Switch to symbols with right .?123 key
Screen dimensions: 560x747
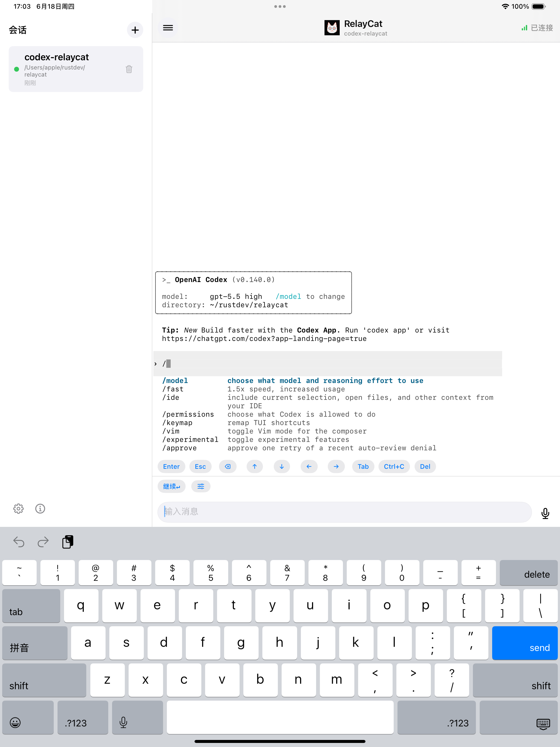click(437, 717)
